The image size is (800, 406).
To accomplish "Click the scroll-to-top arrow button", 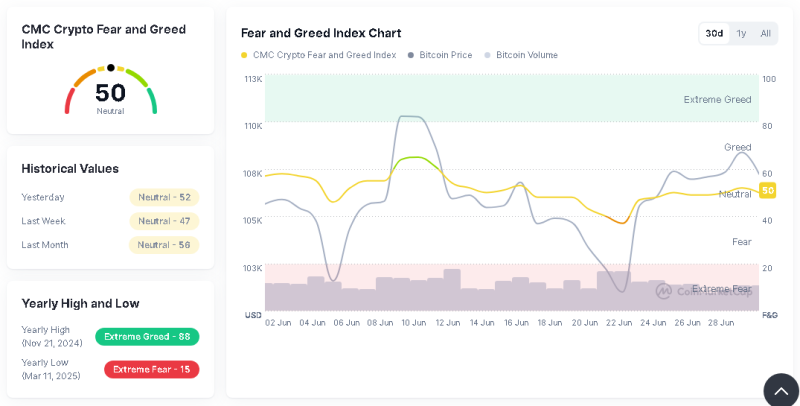I will tap(781, 391).
